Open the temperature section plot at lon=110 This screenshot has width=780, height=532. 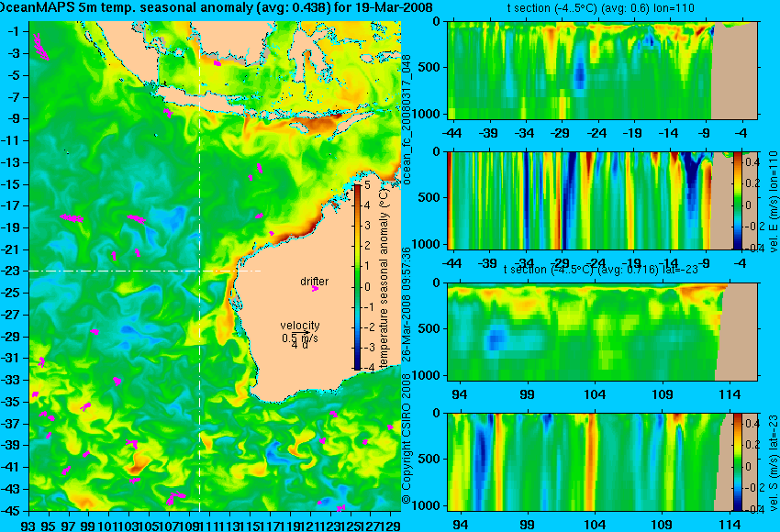click(602, 70)
